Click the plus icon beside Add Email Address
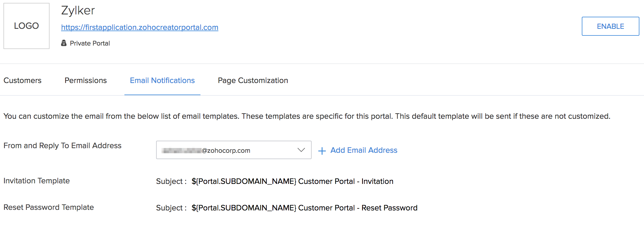 (322, 151)
